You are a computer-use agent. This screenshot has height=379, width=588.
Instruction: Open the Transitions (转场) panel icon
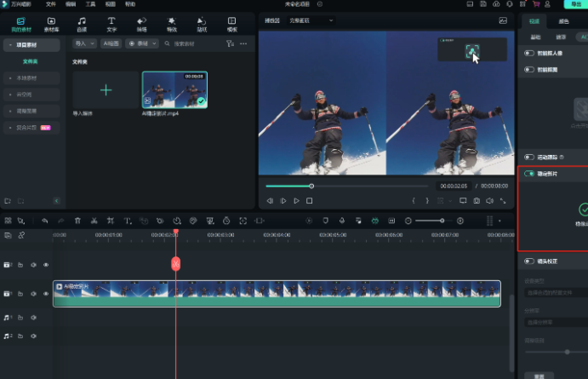141,23
